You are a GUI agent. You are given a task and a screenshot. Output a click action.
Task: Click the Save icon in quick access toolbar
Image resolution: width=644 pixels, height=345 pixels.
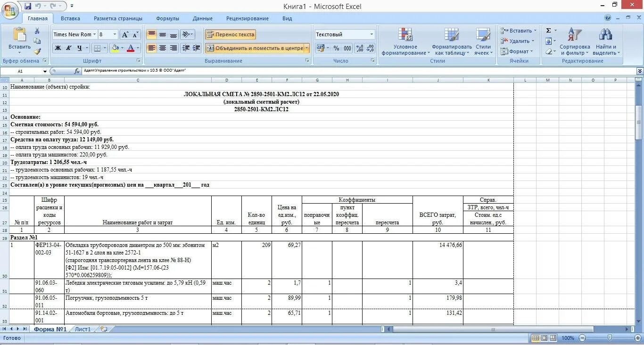tap(28, 6)
